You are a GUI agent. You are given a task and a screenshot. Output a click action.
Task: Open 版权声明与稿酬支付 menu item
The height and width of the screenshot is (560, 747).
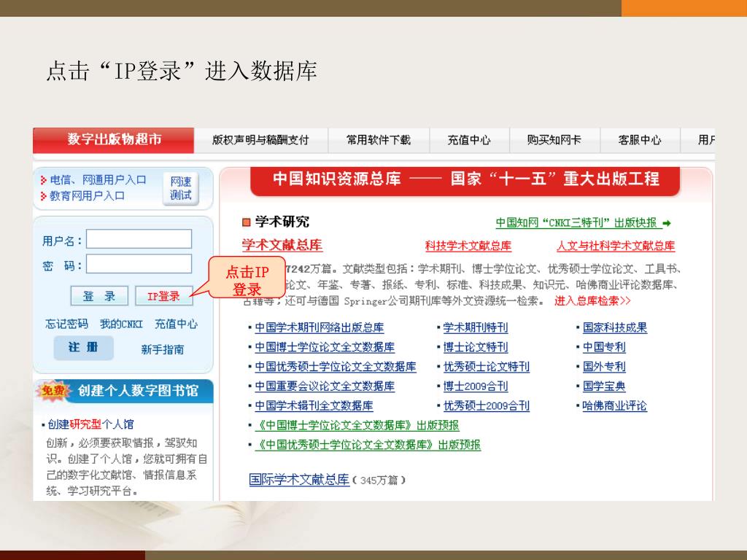click(260, 140)
